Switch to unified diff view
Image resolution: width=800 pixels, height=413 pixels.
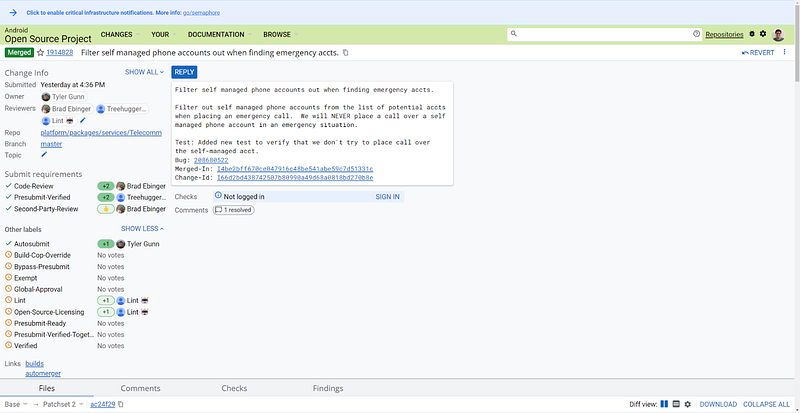point(676,404)
